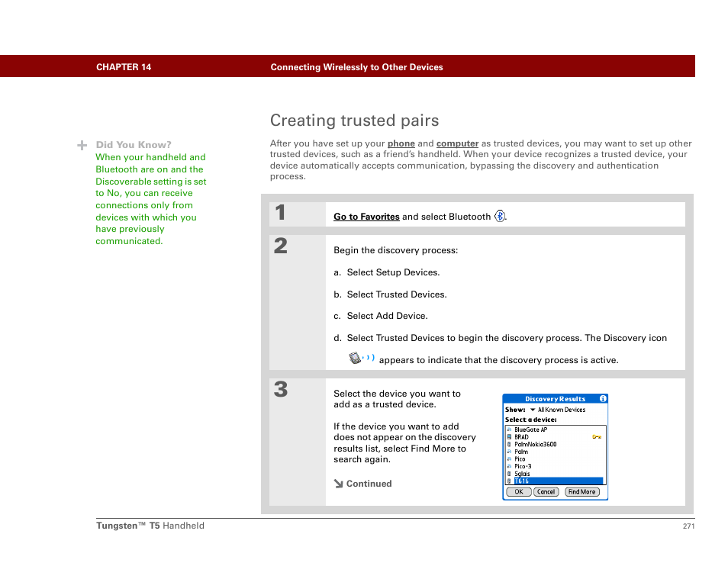Select PalmNokia3600 in the device list
The image size is (728, 563).
click(555, 444)
